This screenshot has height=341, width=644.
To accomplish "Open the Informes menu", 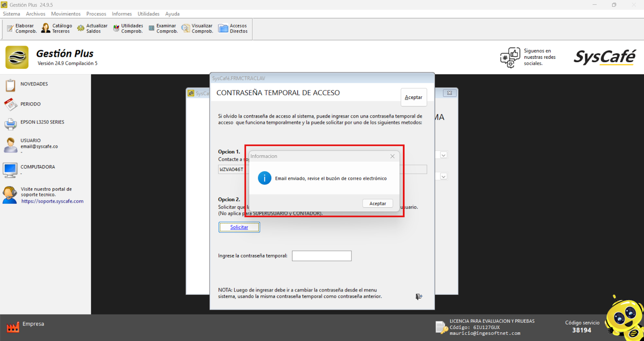I will tap(122, 14).
